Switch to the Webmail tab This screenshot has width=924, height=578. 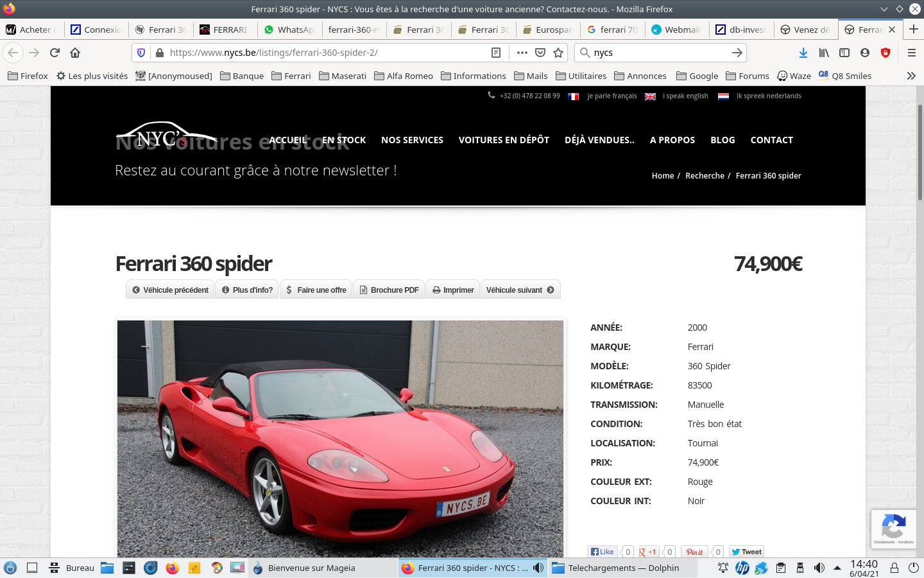(x=677, y=30)
